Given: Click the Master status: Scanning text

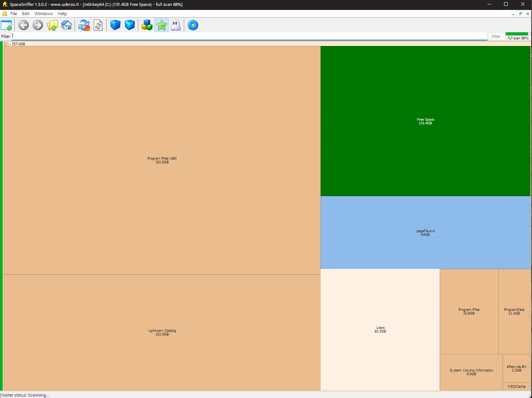Looking at the screenshot, I should click(x=25, y=395).
